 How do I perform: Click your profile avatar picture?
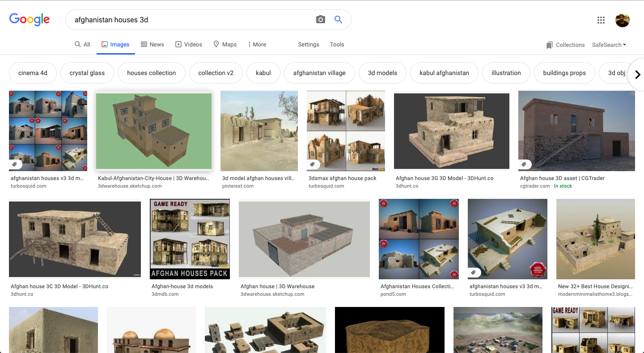(x=622, y=20)
